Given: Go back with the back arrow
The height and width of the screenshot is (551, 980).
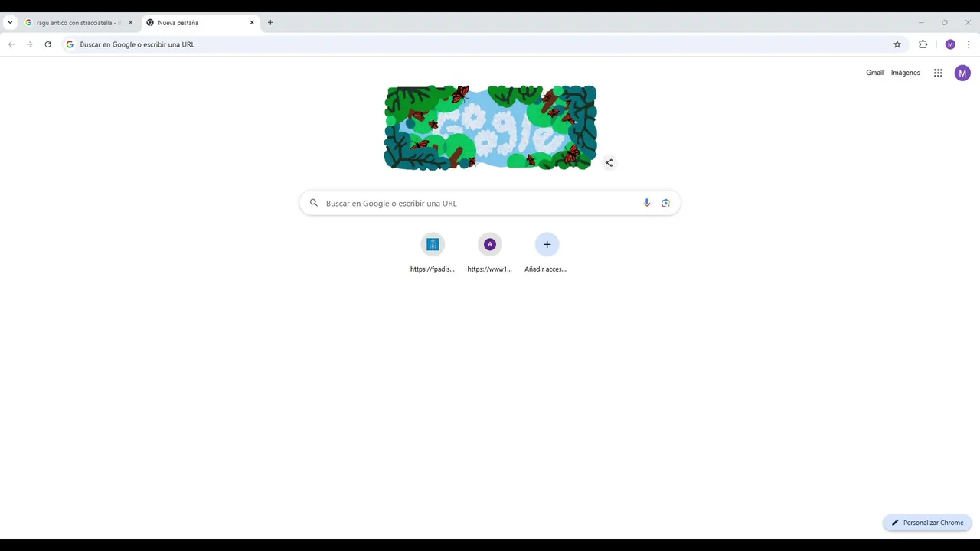Looking at the screenshot, I should [x=11, y=44].
